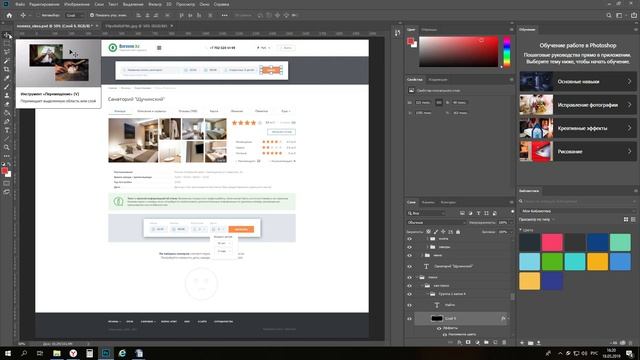Switch to the second document tab

136,26
